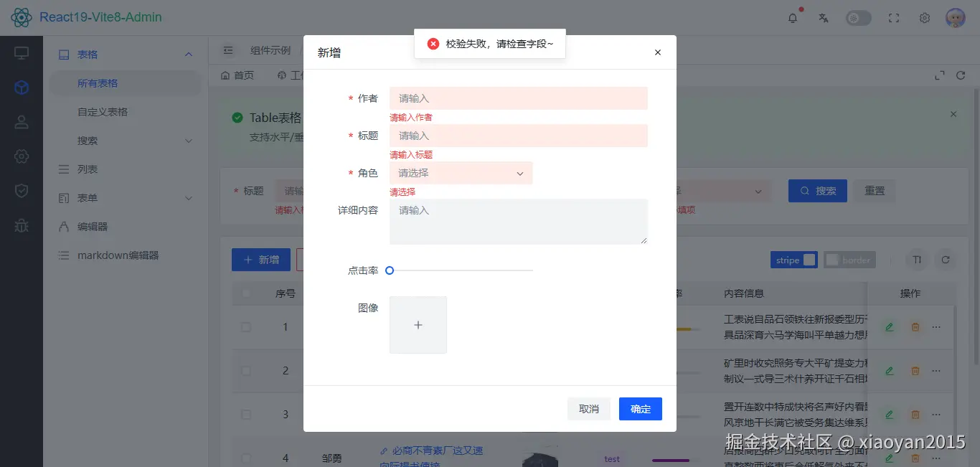Select the cube components icon in the sidebar

pos(22,88)
